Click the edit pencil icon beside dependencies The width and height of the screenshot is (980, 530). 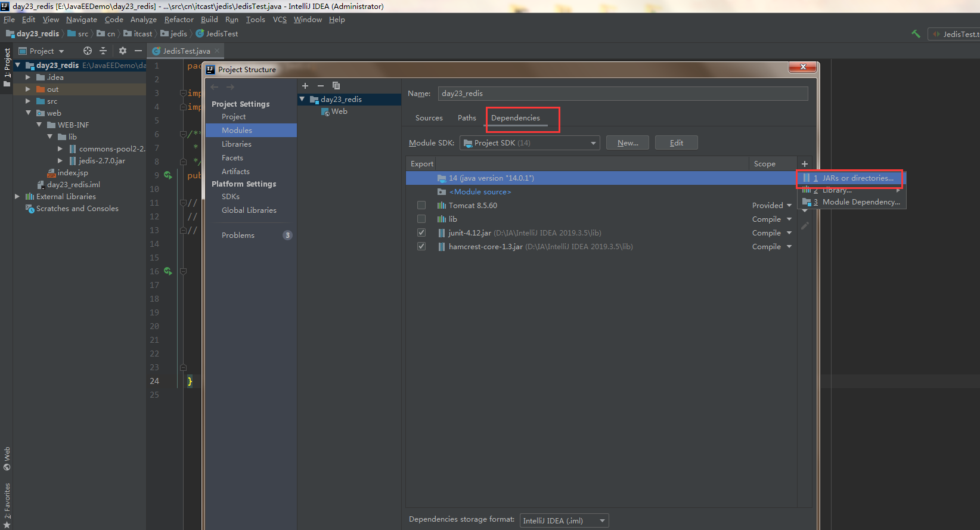[x=805, y=226]
